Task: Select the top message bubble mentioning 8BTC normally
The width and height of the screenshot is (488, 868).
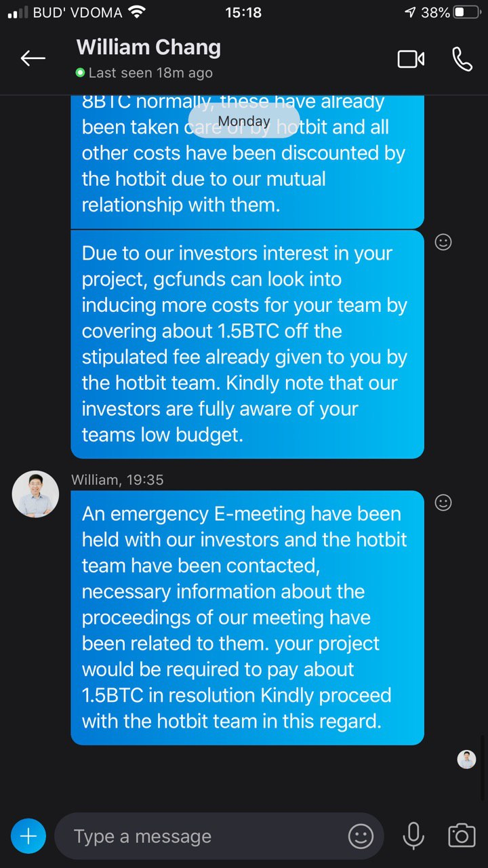Action: point(247,162)
